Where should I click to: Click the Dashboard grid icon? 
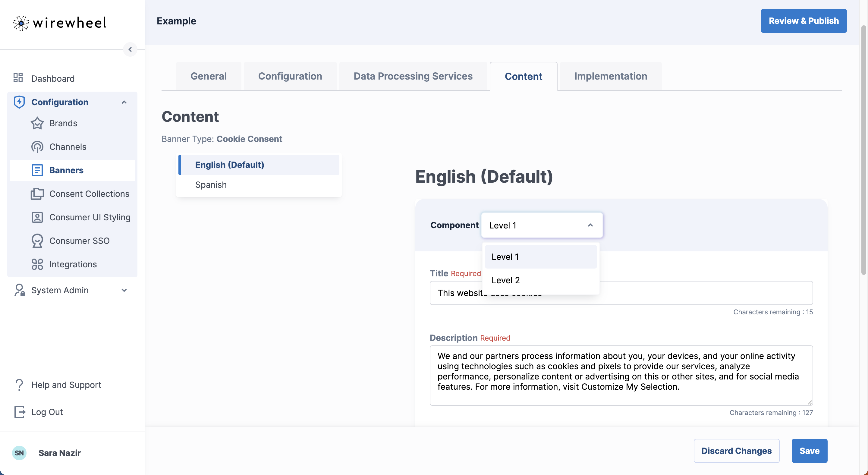pos(18,78)
